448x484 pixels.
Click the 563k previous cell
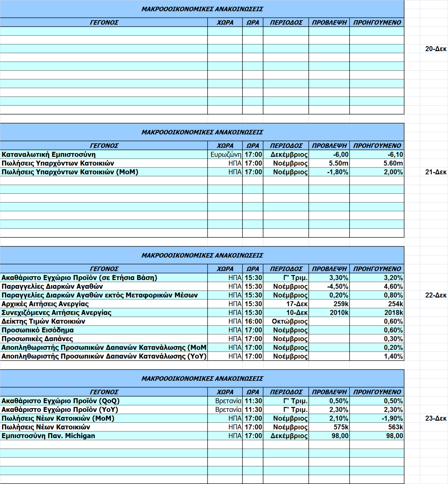[x=377, y=427]
